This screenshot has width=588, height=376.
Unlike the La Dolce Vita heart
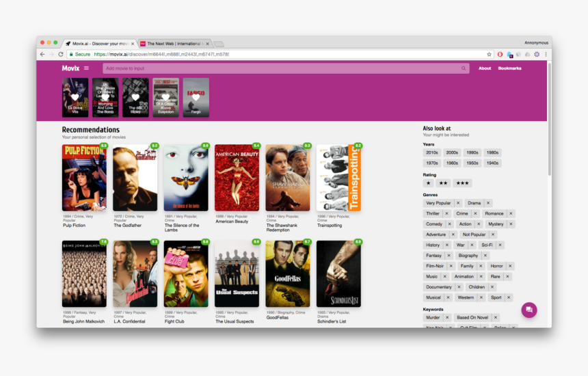[x=75, y=98]
